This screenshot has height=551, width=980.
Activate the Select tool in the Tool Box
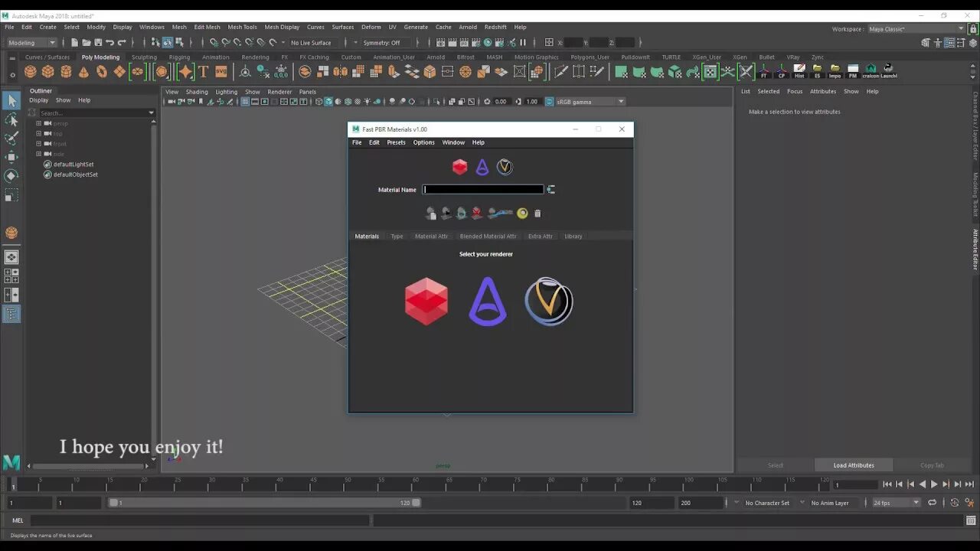click(x=11, y=101)
